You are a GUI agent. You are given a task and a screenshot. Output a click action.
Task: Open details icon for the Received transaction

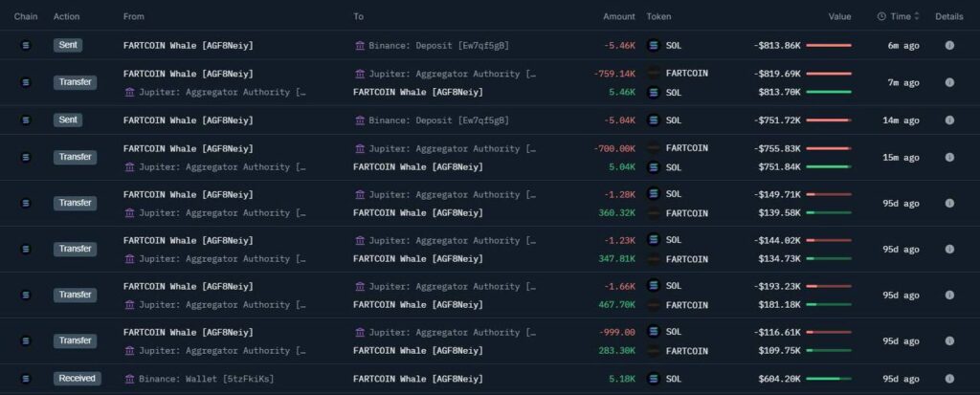(949, 378)
